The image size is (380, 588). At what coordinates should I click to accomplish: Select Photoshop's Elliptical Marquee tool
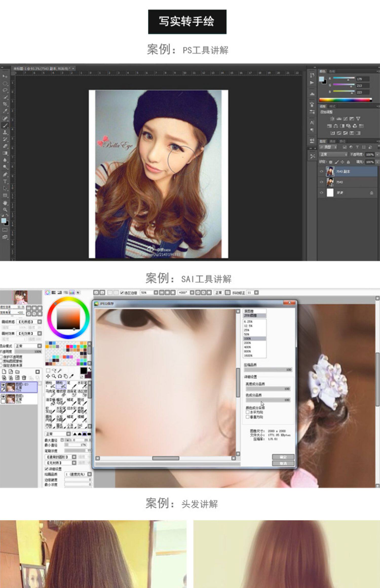(x=5, y=83)
